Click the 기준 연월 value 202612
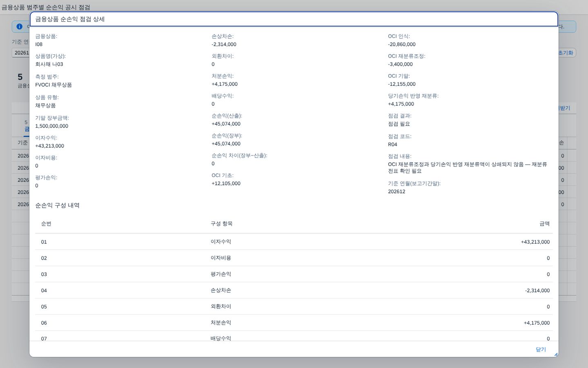 point(396,191)
